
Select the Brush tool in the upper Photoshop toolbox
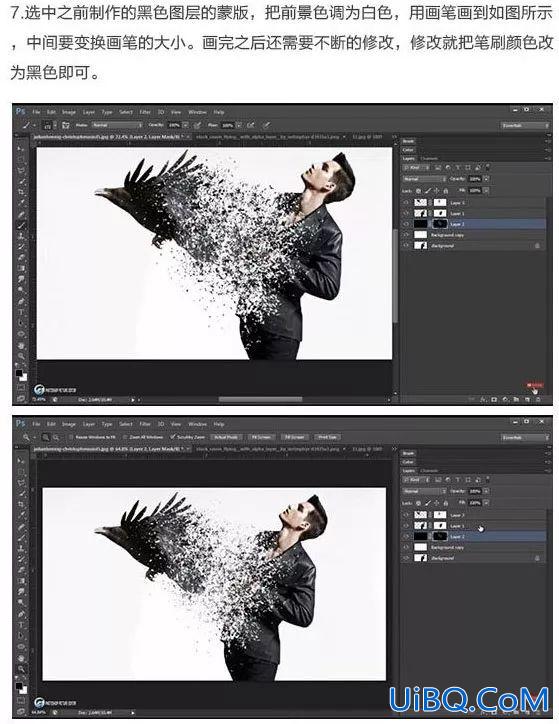[x=21, y=225]
